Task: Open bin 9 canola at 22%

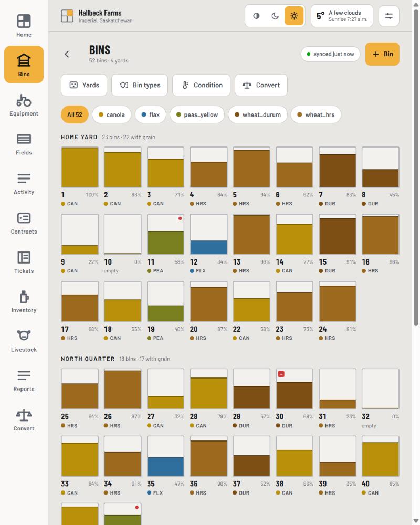Action: 80,244
